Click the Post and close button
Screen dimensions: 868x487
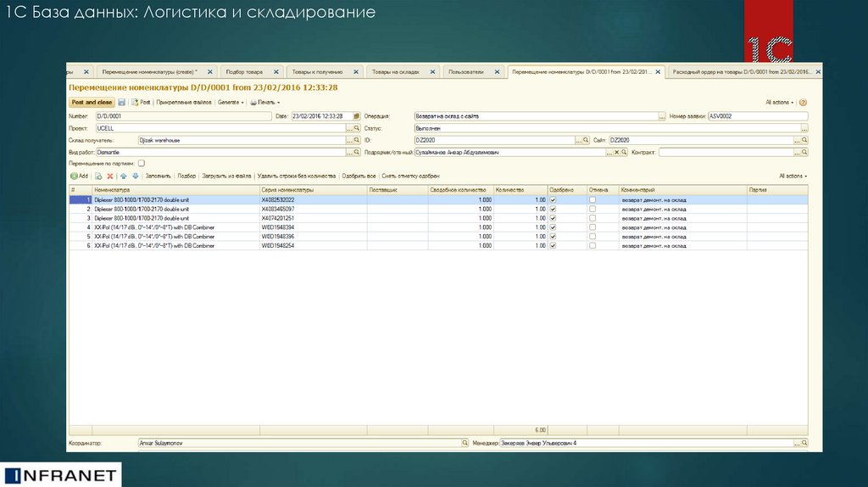click(92, 102)
